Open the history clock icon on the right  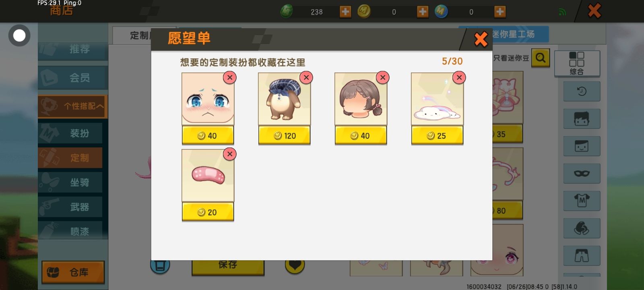point(582,91)
